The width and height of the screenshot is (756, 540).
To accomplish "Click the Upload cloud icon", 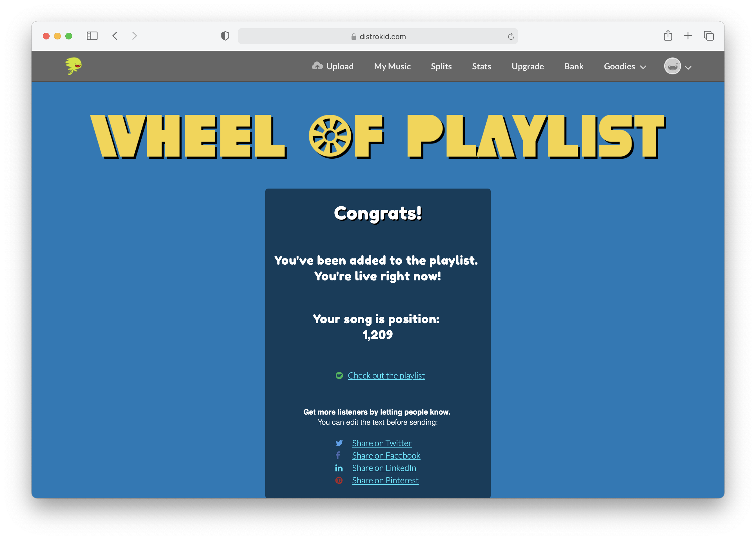I will point(317,66).
